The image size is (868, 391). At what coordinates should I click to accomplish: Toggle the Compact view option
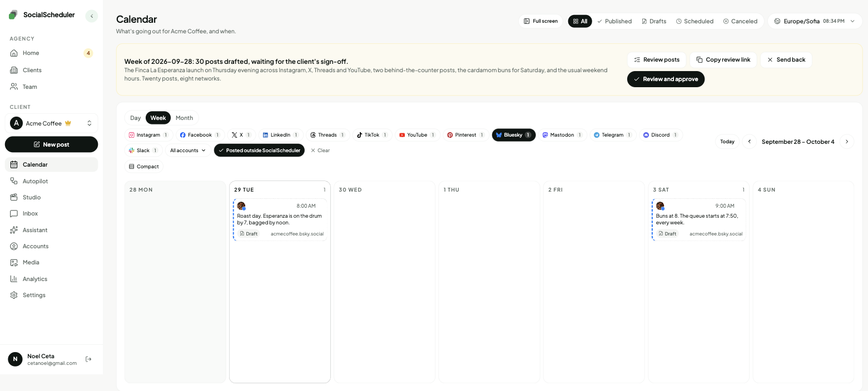point(144,167)
